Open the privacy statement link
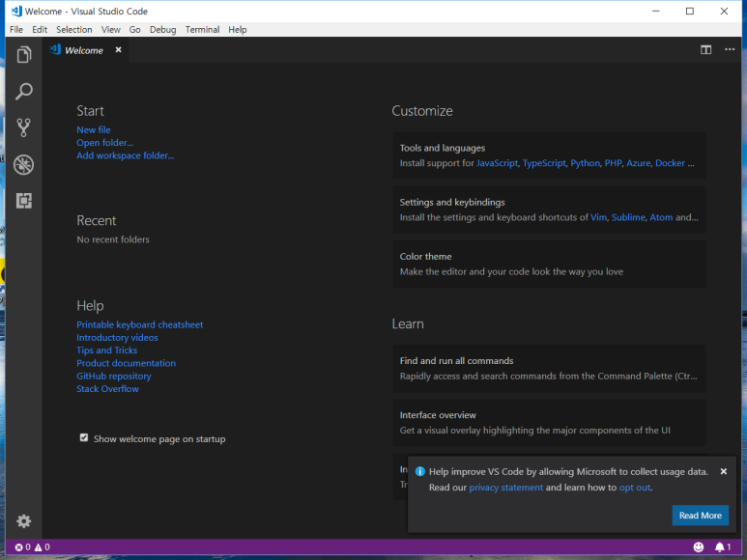The height and width of the screenshot is (560, 747). [506, 488]
